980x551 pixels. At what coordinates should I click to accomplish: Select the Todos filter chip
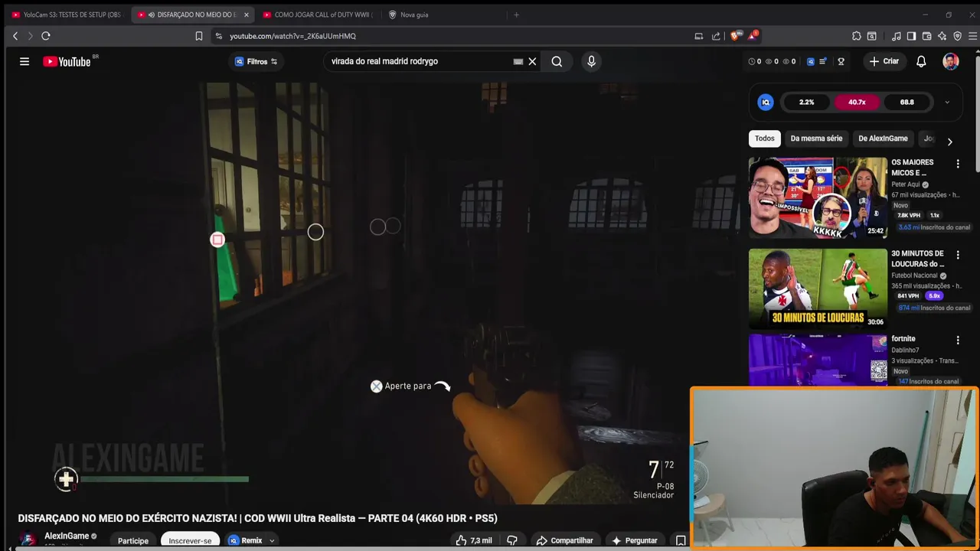click(765, 139)
